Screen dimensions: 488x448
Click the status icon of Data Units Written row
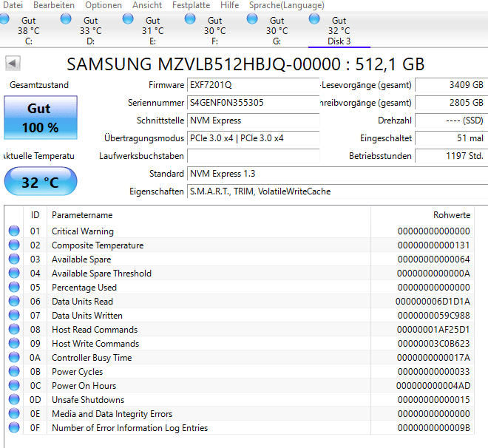[14, 315]
